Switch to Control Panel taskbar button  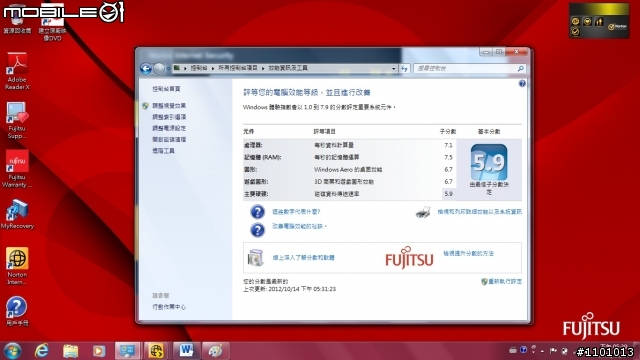(x=127, y=351)
